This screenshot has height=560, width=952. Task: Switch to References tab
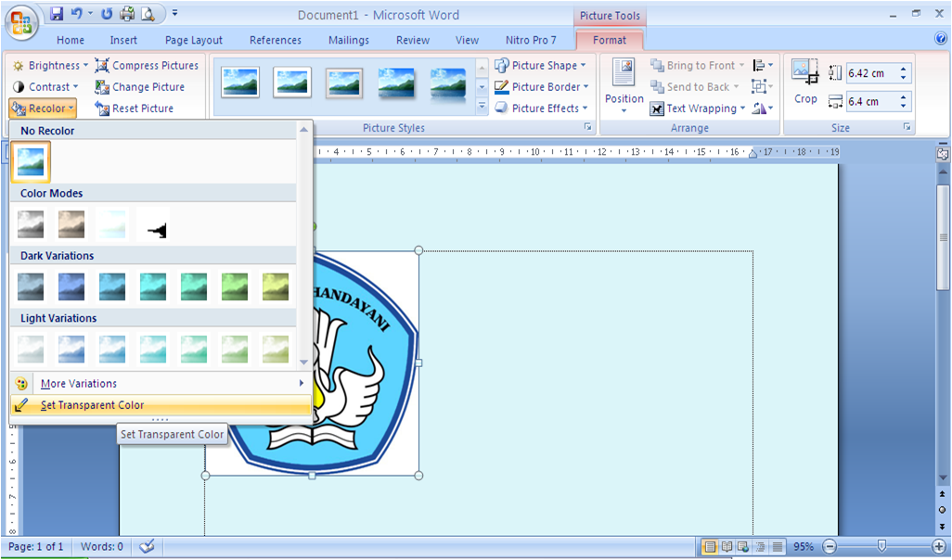pos(275,40)
